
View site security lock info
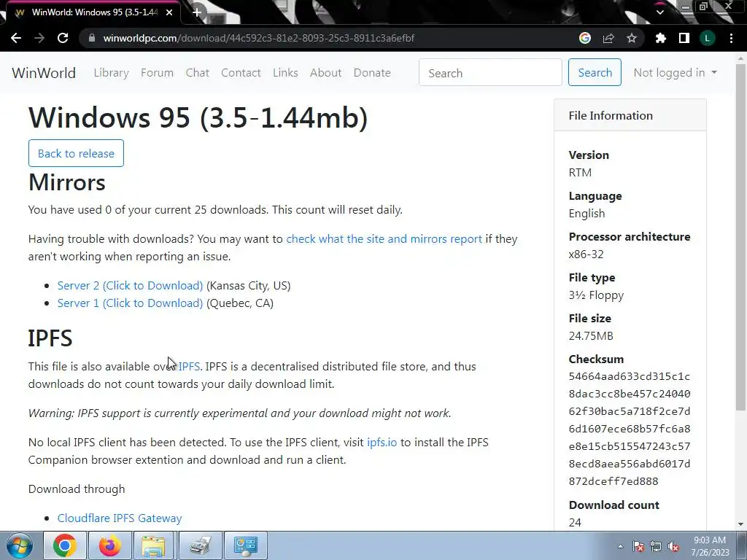92,38
